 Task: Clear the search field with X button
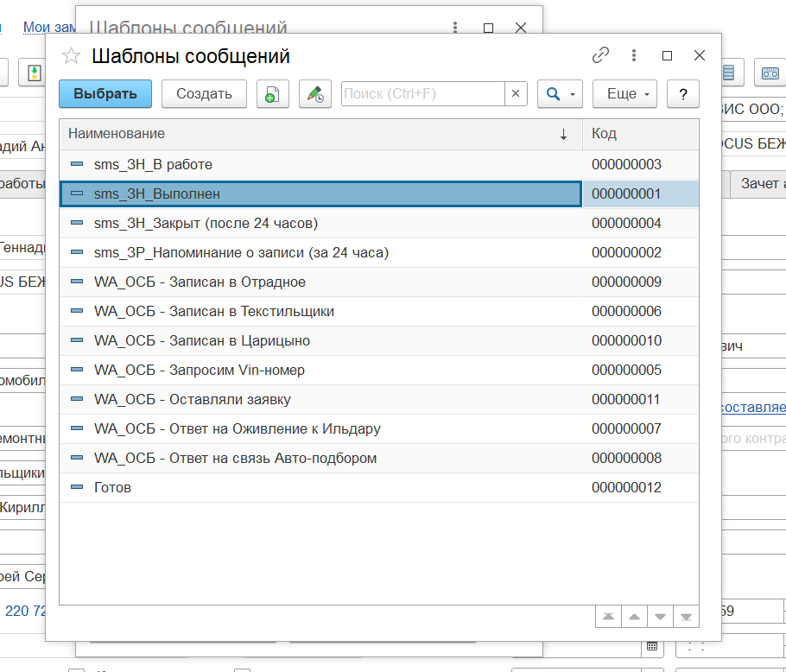[x=516, y=94]
